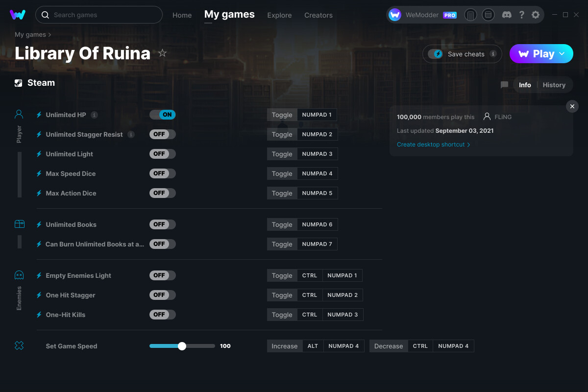The height and width of the screenshot is (392, 588).
Task: Click the Max Action Dice label
Action: point(71,193)
